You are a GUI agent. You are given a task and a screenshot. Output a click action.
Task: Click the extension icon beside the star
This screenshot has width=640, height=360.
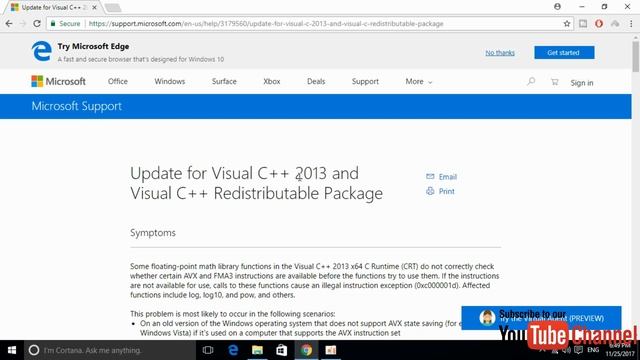click(x=583, y=24)
